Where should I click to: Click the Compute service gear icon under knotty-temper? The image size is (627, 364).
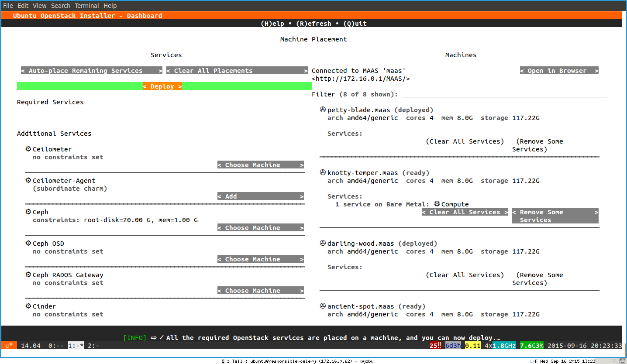[x=437, y=204]
